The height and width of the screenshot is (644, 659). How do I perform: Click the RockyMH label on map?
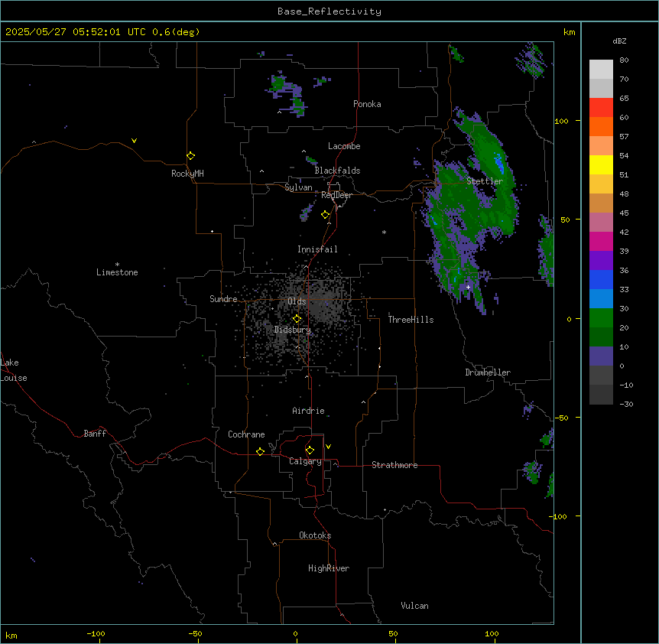[x=187, y=174]
